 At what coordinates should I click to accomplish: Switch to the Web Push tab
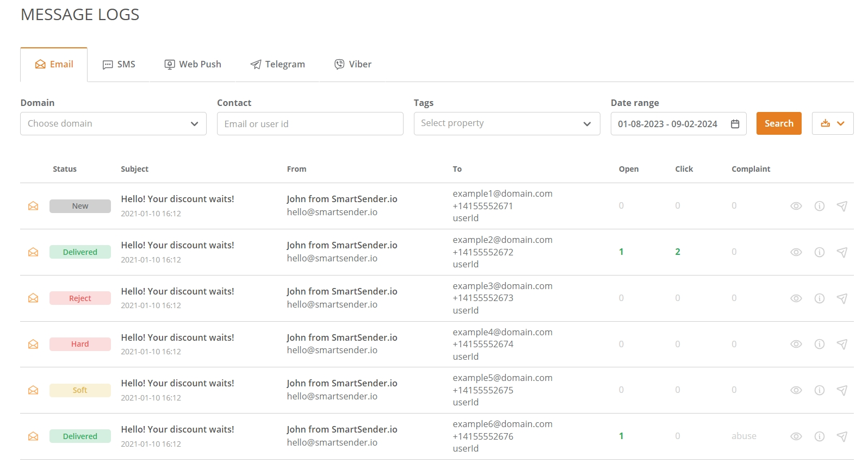click(x=193, y=64)
